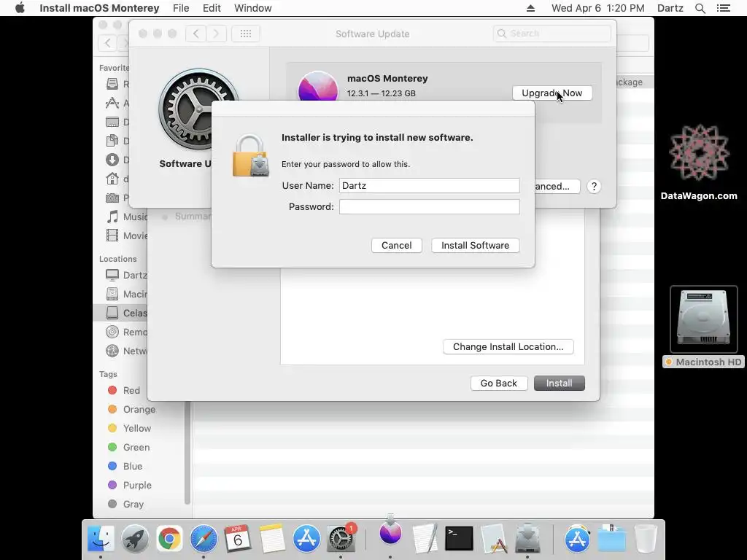
Task: Click the Finder window back arrow
Action: pyautogui.click(x=108, y=43)
